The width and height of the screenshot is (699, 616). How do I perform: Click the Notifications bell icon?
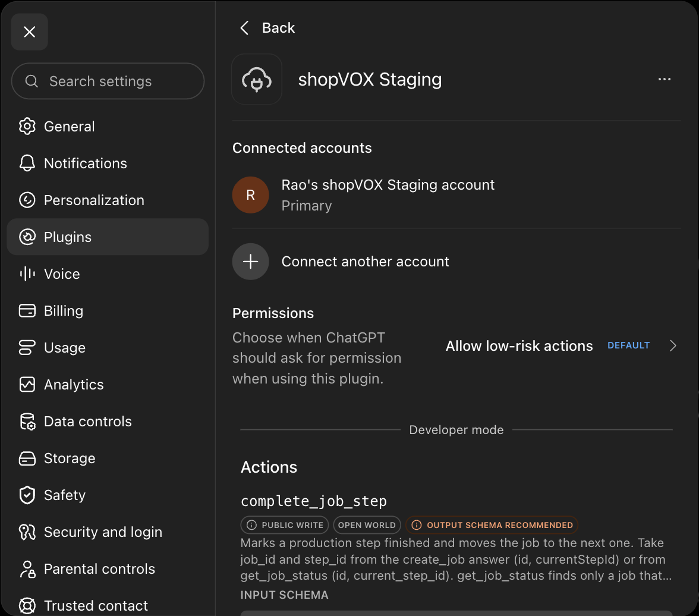coord(27,164)
